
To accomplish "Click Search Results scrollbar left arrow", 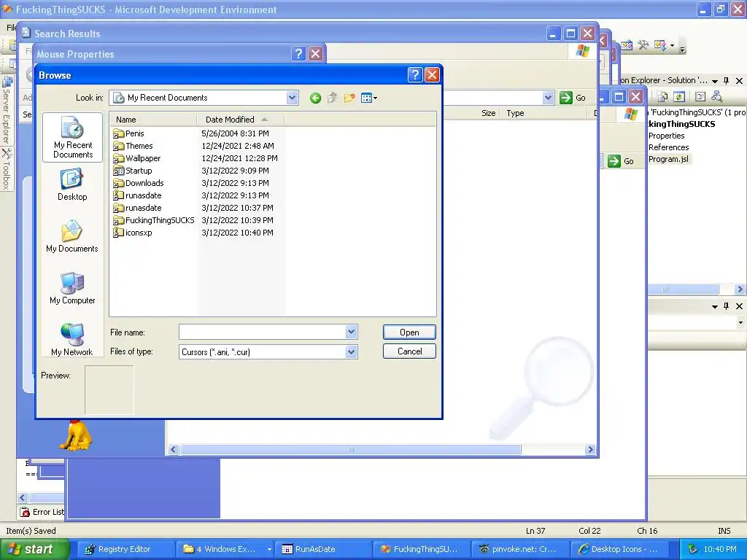I will click(173, 449).
